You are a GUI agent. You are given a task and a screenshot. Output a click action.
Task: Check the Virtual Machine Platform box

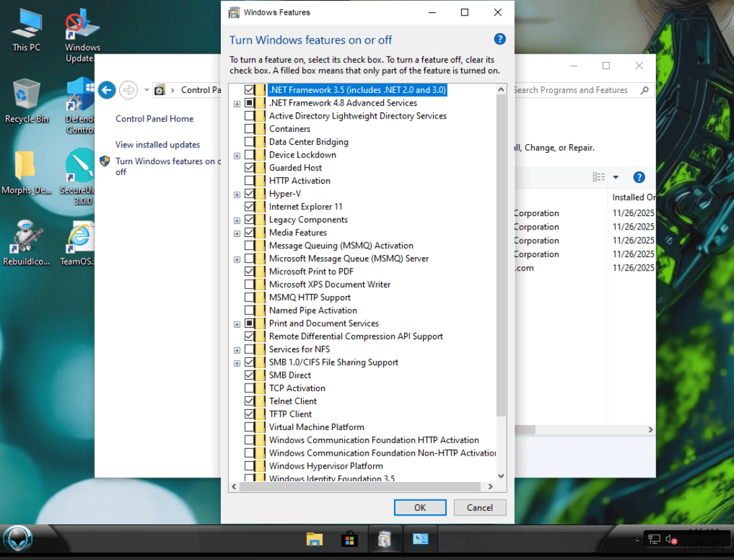250,427
